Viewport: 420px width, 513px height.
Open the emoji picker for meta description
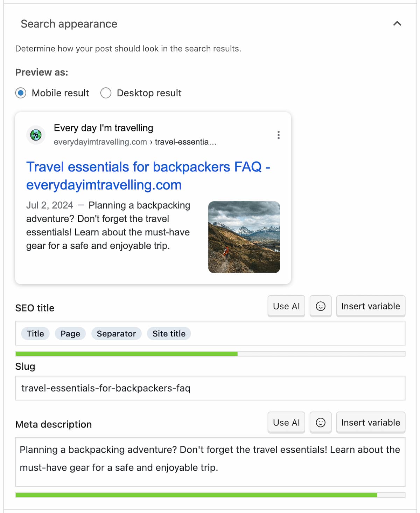coord(320,422)
